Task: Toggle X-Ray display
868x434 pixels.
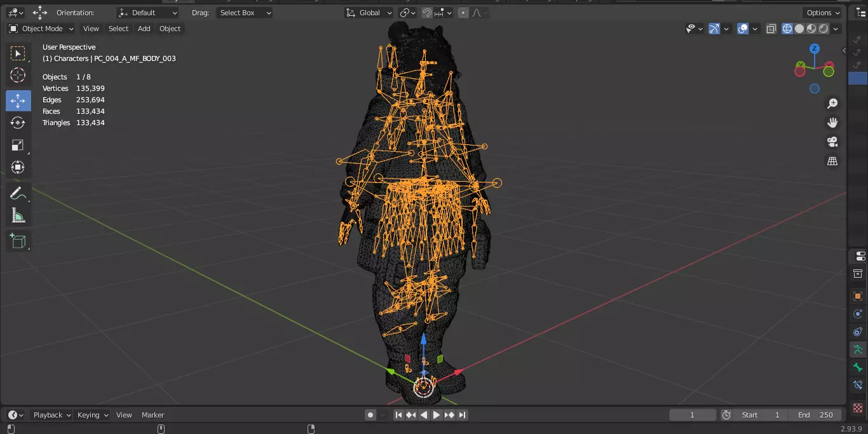Action: pos(771,29)
